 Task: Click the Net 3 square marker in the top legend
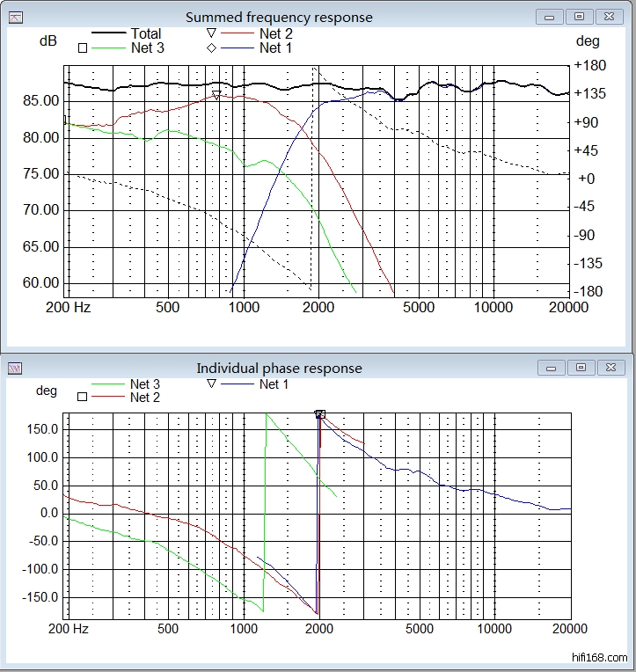pos(83,48)
